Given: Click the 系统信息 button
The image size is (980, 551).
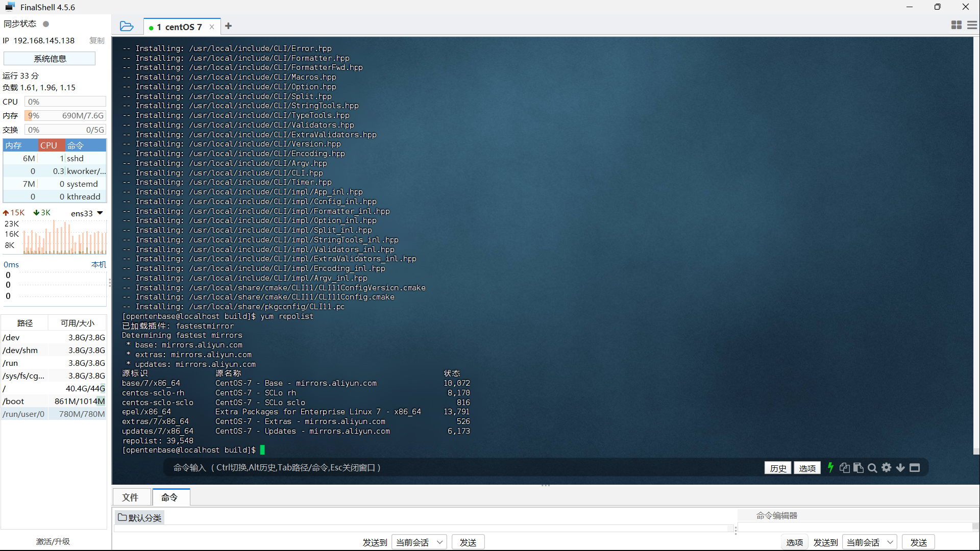Looking at the screenshot, I should coord(50,59).
